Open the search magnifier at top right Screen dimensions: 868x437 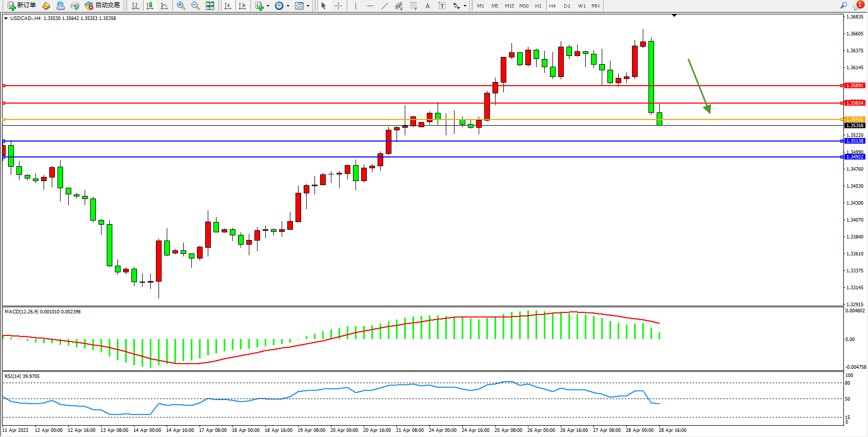coord(843,6)
